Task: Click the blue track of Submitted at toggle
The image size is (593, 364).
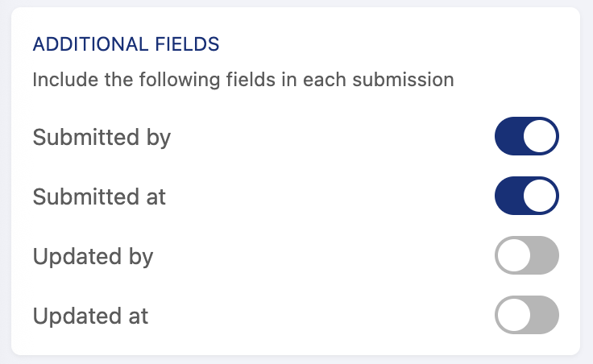Action: coord(509,197)
